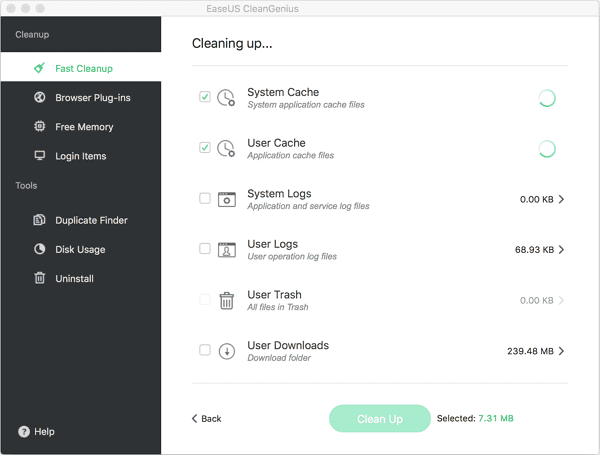Click 'User operation log files' description
Viewport: 600px width, 455px height.
292,256
